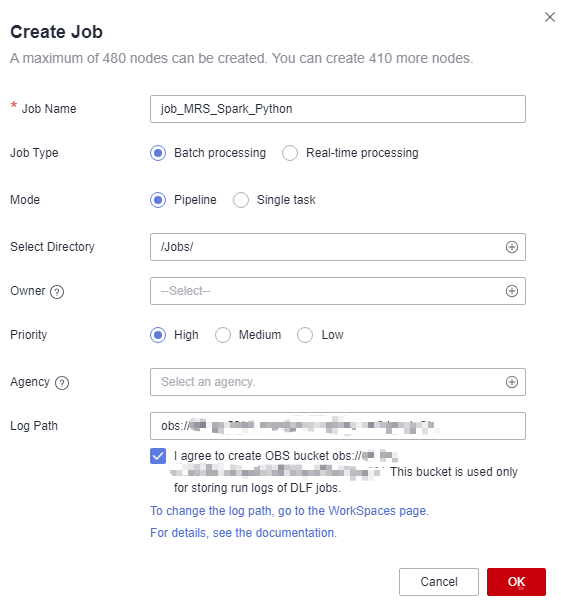Viewport: 561px width, 604px height.
Task: Set priority to Medium
Action: pyautogui.click(x=223, y=335)
